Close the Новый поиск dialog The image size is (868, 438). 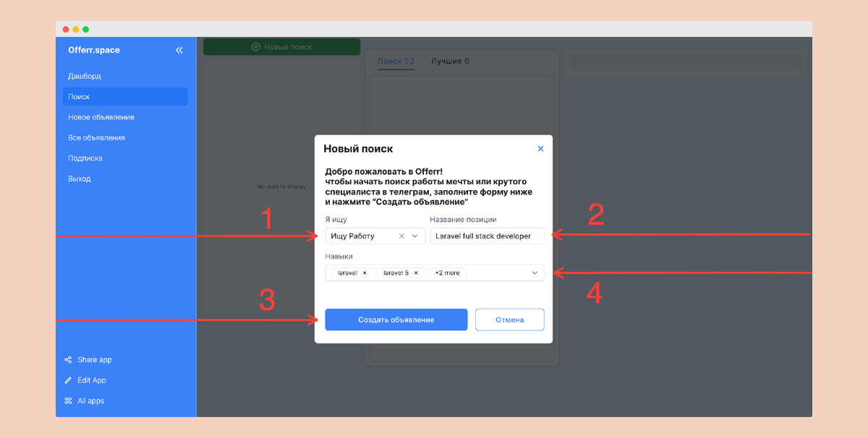[x=540, y=149]
